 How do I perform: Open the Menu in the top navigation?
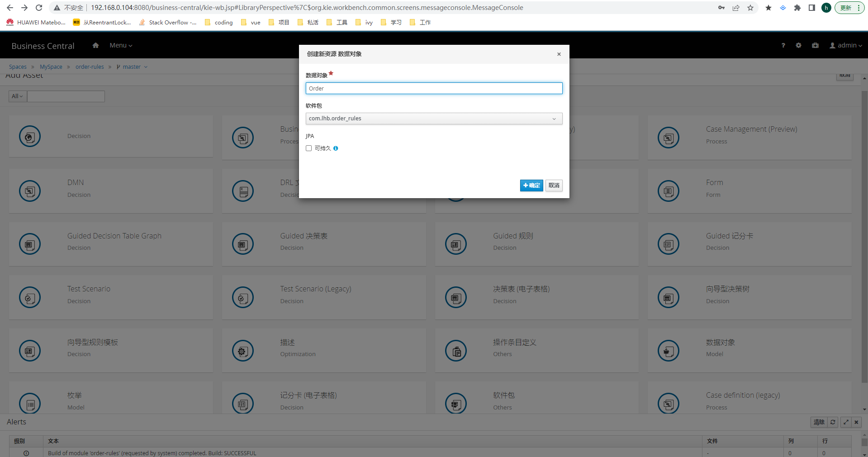pyautogui.click(x=121, y=45)
